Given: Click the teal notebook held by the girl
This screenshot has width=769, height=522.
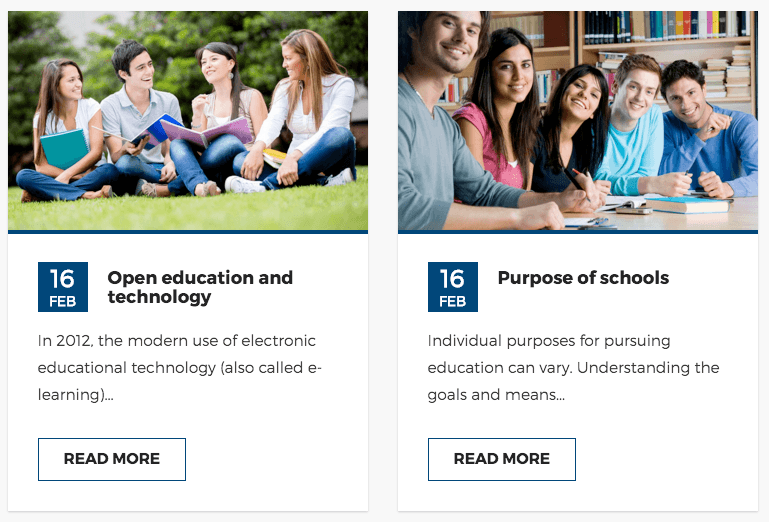Looking at the screenshot, I should (64, 148).
